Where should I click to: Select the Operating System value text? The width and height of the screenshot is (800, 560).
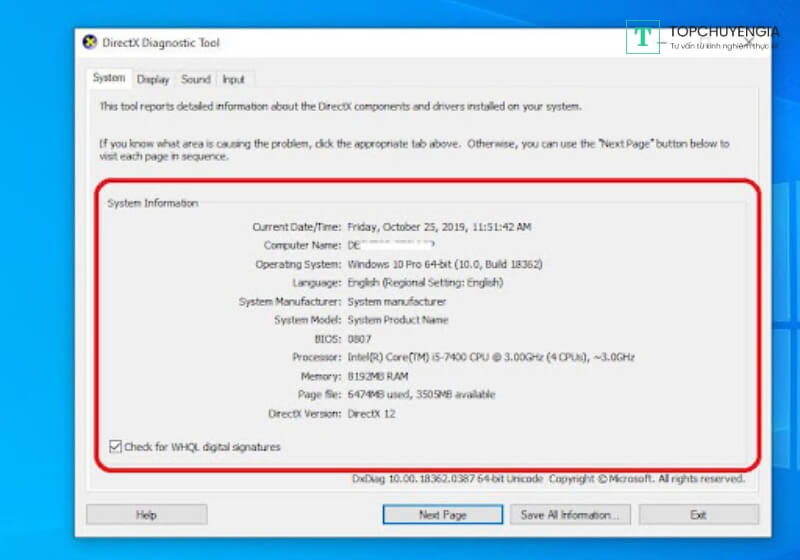[446, 264]
